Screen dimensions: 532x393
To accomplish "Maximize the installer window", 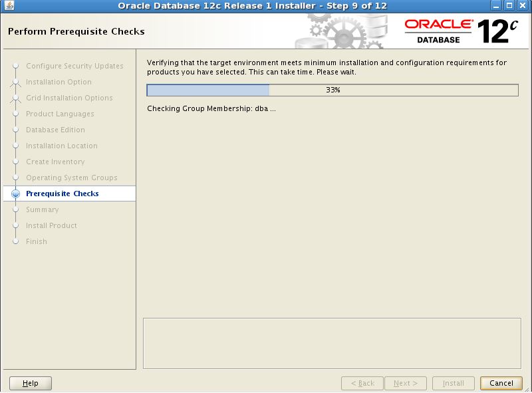I will point(509,6).
